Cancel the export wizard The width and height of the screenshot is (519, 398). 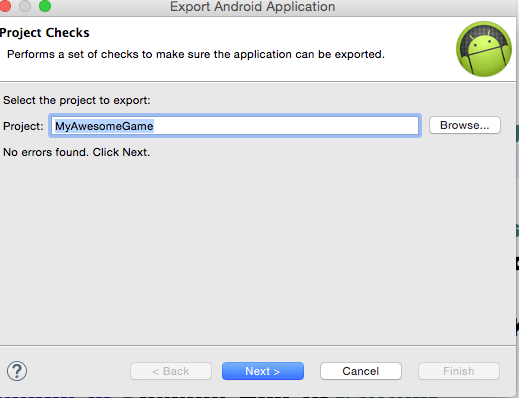[x=361, y=371]
